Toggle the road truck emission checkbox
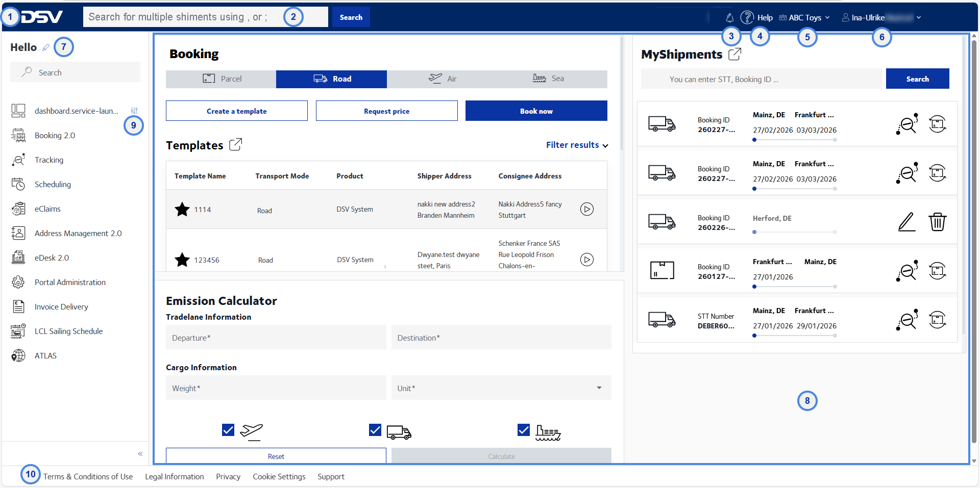Image resolution: width=980 pixels, height=488 pixels. (x=375, y=430)
